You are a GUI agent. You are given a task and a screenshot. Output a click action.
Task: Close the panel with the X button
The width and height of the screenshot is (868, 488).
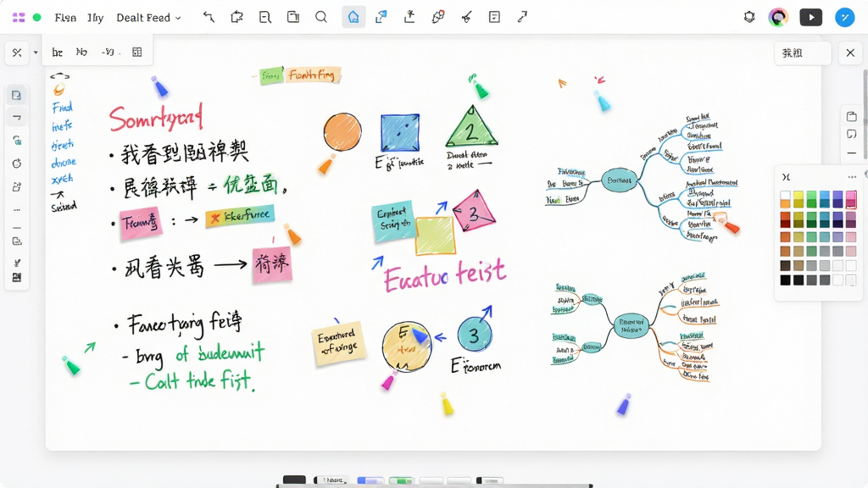[x=850, y=53]
